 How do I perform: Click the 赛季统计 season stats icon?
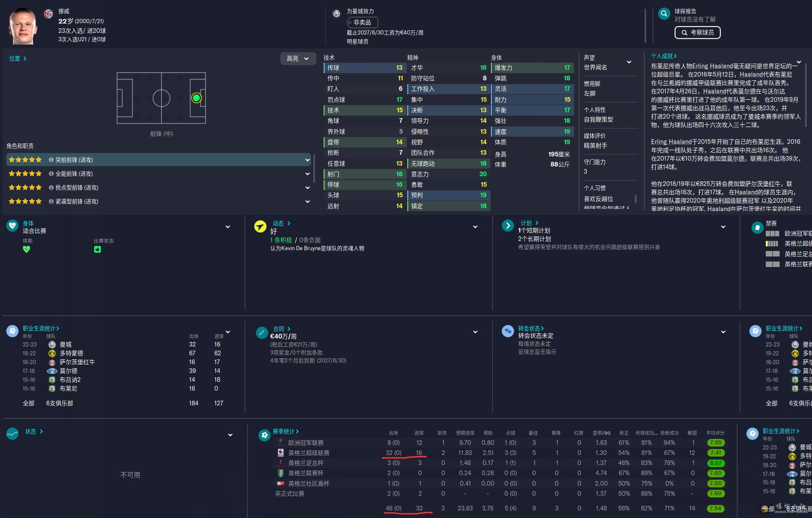point(264,435)
